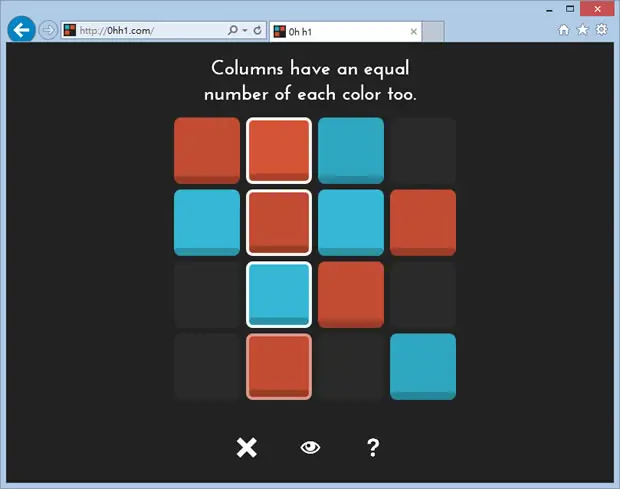620x489 pixels.
Task: Open favorites with the star icon
Action: [582, 30]
